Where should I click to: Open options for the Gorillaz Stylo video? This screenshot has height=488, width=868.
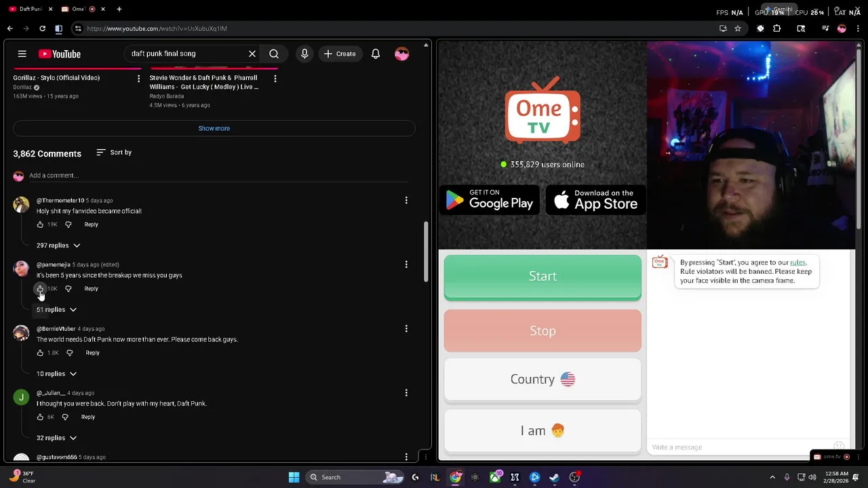coord(138,79)
